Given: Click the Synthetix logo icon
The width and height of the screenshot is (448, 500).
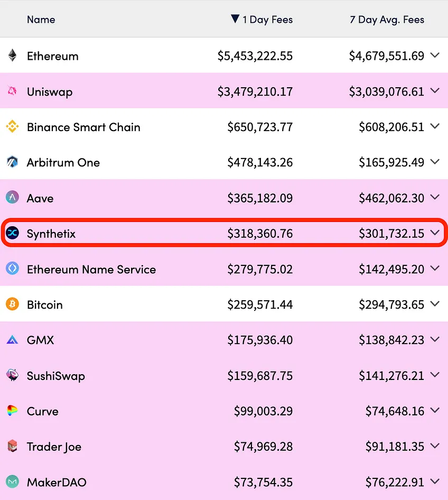Looking at the screenshot, I should click(x=13, y=233).
